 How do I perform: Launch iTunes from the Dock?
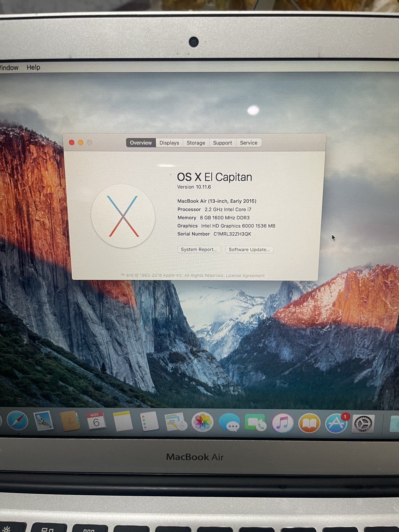point(282,423)
